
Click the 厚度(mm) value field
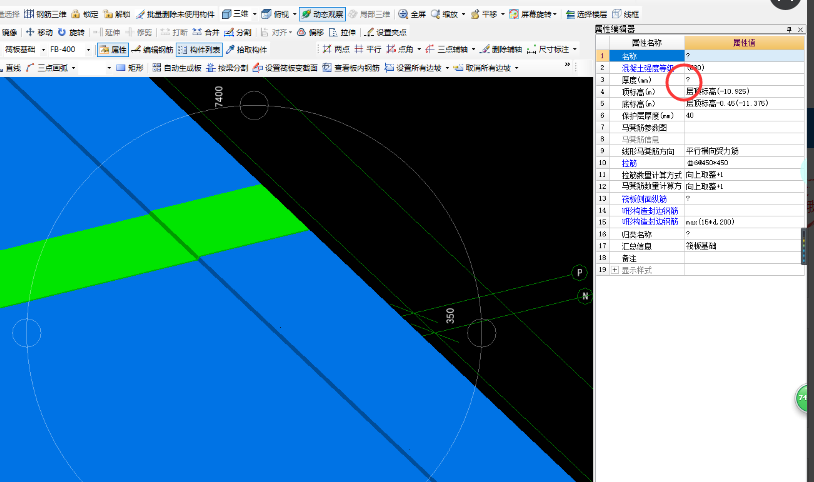744,79
